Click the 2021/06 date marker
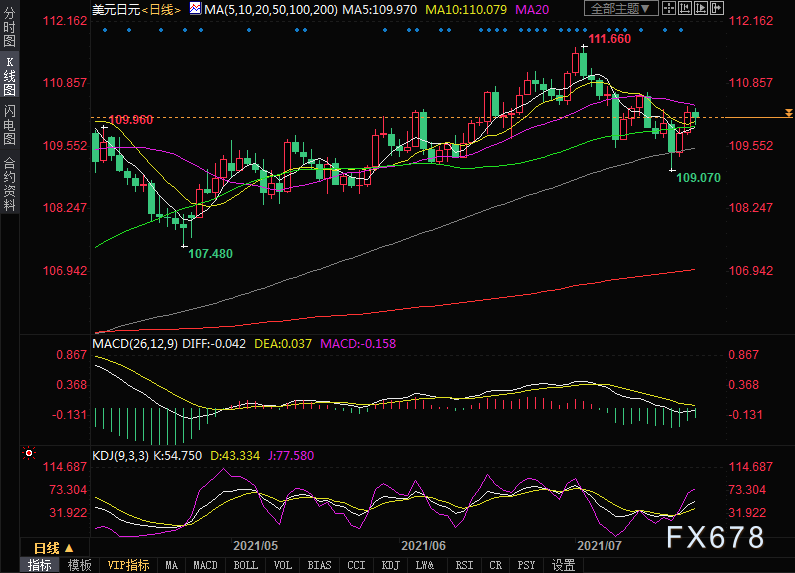Viewport: 795px width, 573px height. tap(423, 546)
